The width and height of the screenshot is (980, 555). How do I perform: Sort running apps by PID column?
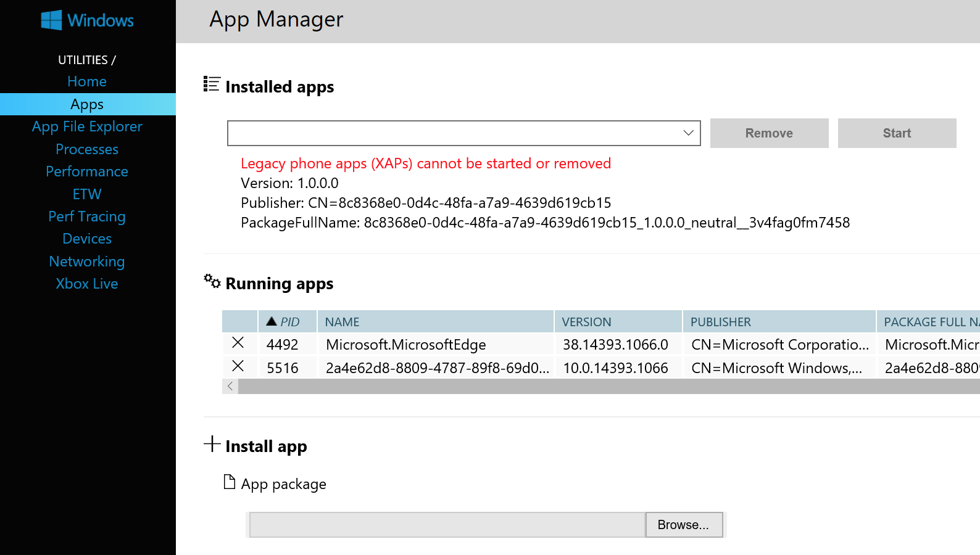[x=288, y=322]
